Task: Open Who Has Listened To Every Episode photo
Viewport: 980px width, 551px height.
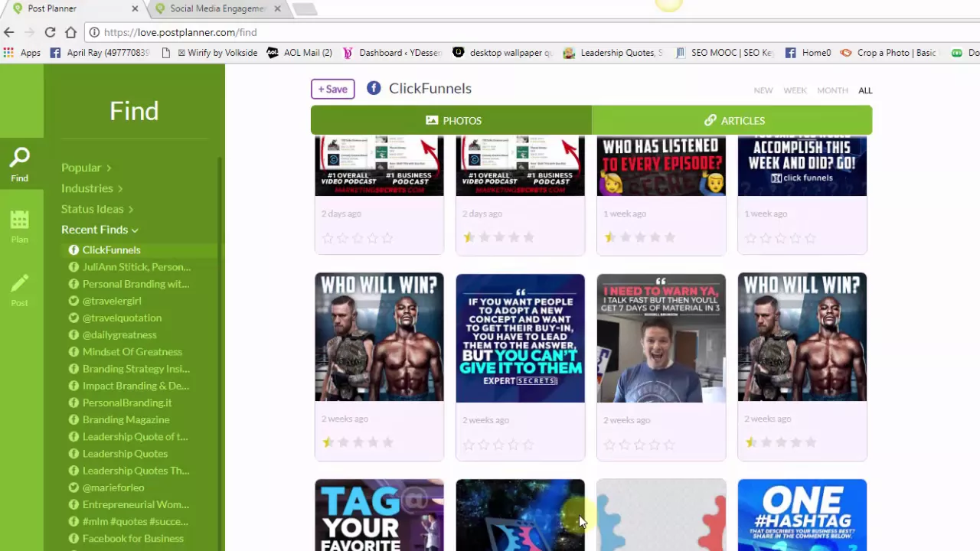Action: pos(661,166)
